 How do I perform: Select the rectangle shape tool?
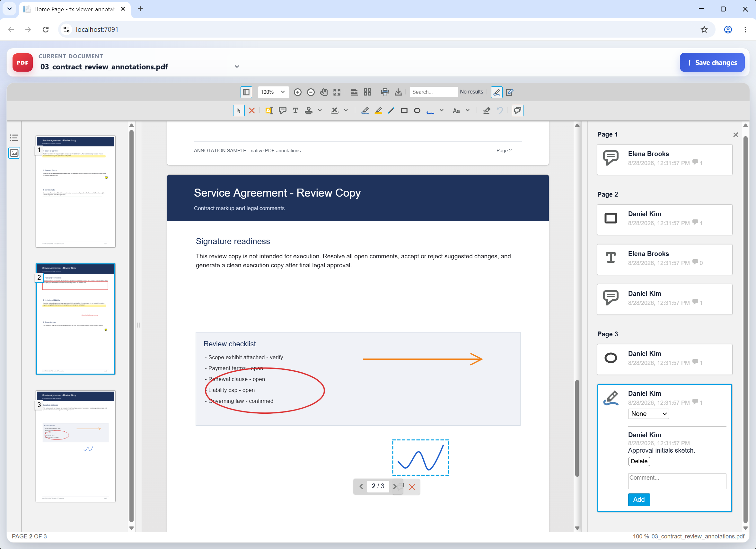[404, 111]
